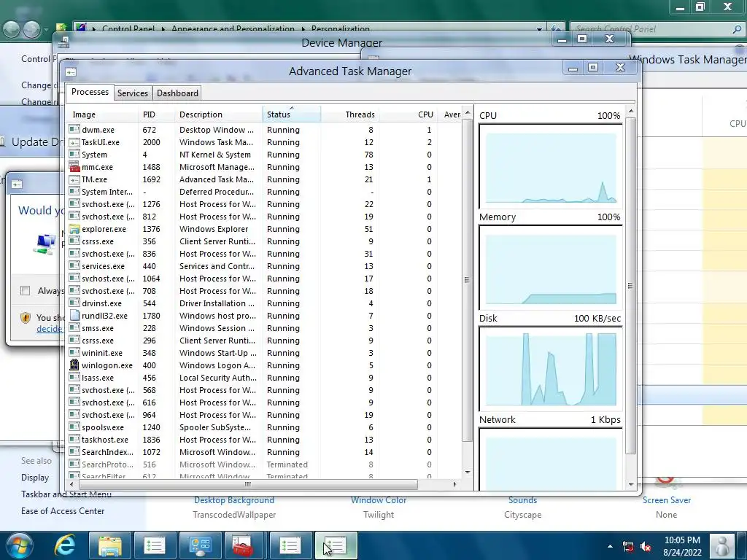This screenshot has height=560, width=747.
Task: Open the Screen Saver link
Action: point(667,500)
